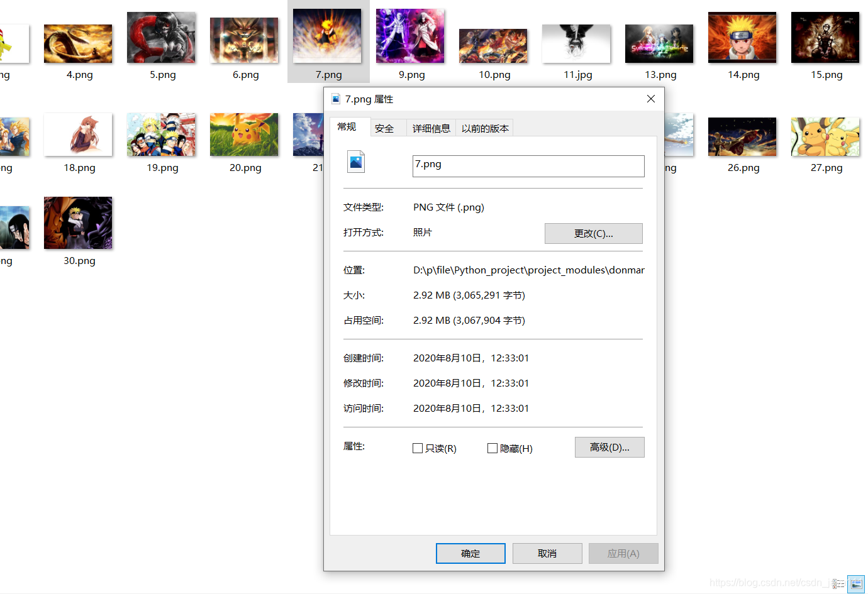The width and height of the screenshot is (868, 594).
Task: Click the 占用空间 size on disk value
Action: [469, 321]
